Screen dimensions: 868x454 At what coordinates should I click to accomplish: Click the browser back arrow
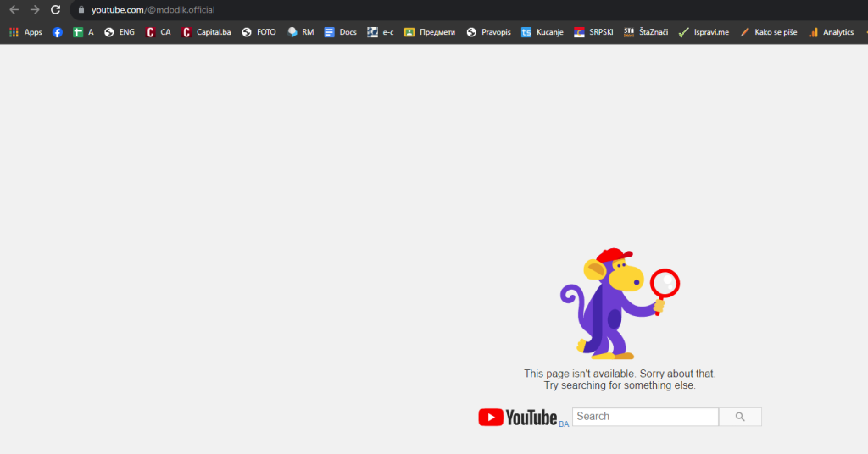click(14, 10)
